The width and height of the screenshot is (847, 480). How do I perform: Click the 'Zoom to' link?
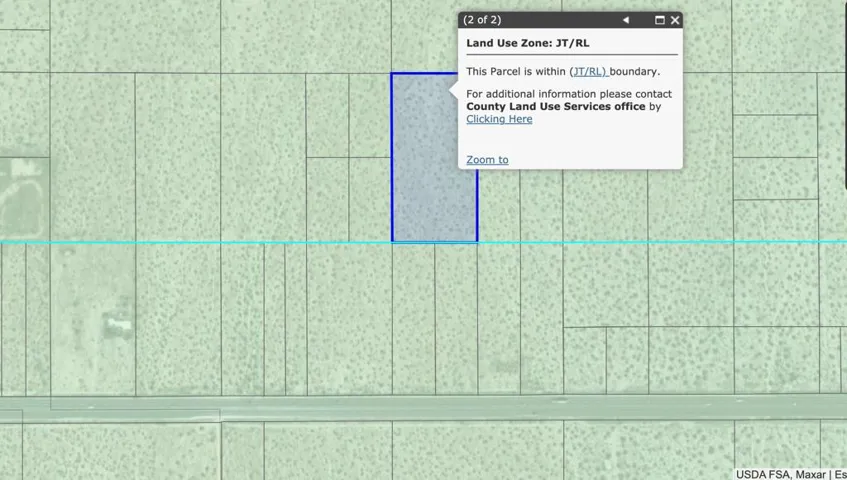487,160
